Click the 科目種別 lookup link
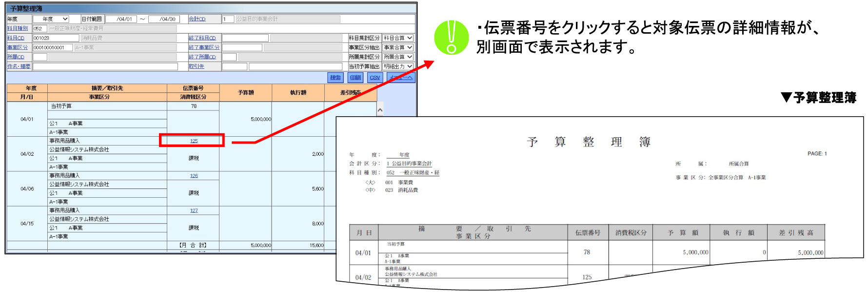Image resolution: width=868 pixels, height=292 pixels. [x=18, y=28]
